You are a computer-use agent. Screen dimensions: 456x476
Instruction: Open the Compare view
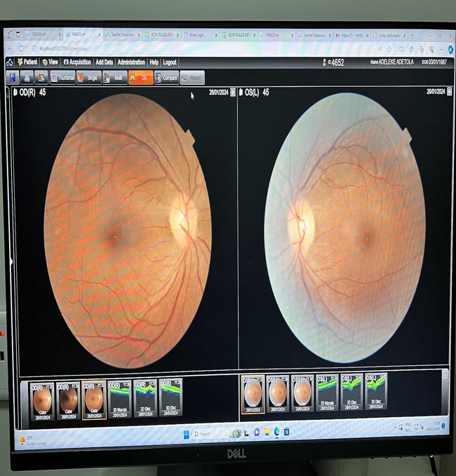pos(166,78)
